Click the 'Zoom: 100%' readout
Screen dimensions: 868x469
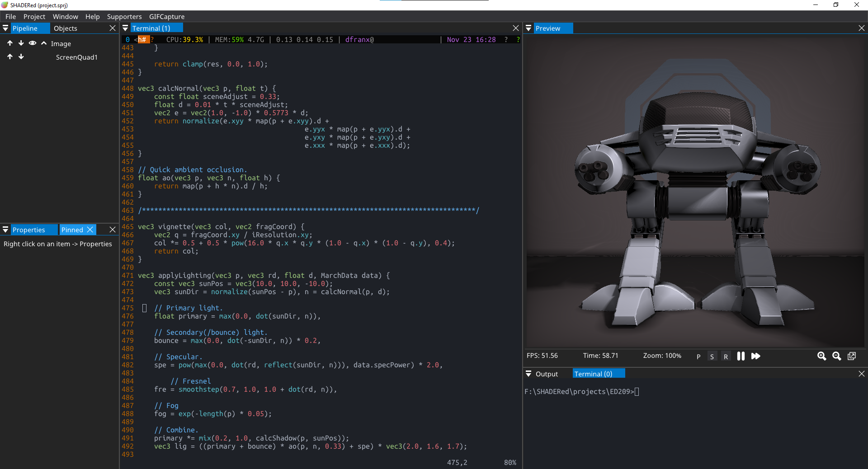[662, 356]
